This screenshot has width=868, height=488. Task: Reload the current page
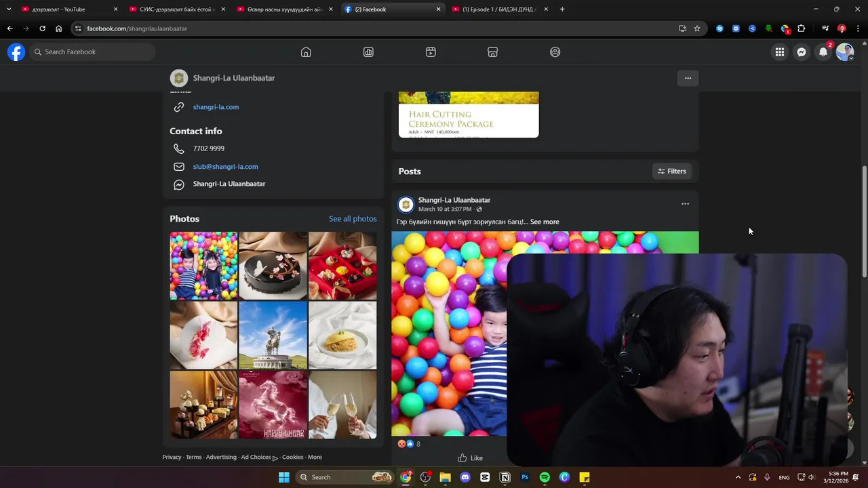tap(42, 28)
